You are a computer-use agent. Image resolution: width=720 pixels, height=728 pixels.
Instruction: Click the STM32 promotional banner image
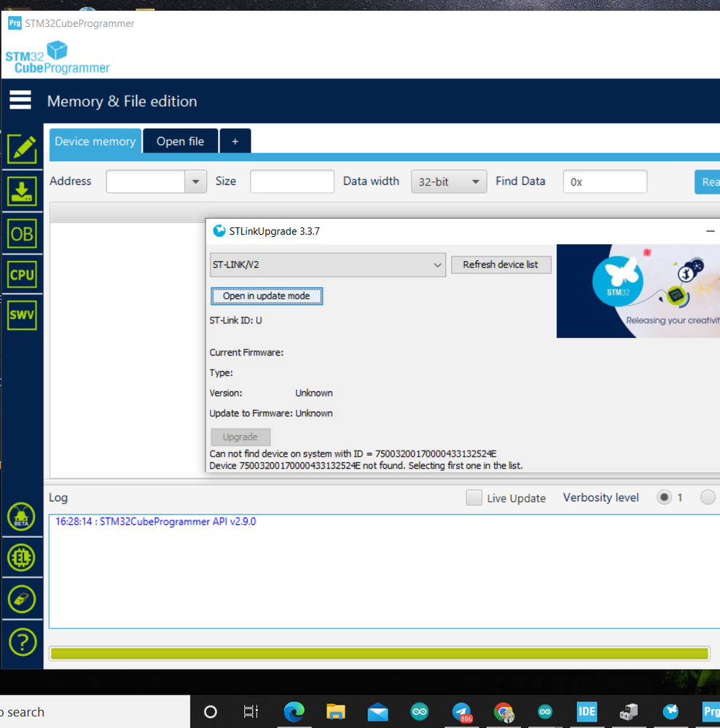(x=638, y=291)
